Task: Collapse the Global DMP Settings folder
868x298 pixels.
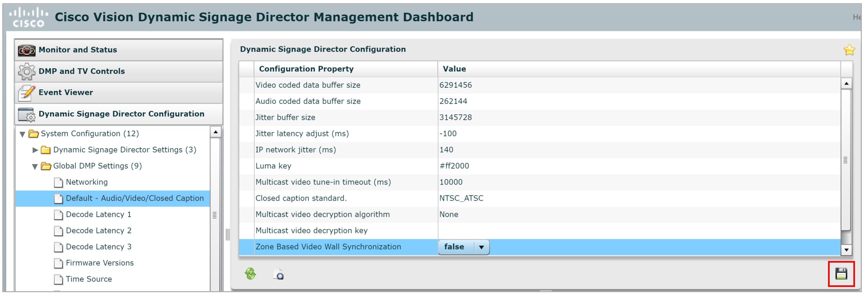Action: 34,166
